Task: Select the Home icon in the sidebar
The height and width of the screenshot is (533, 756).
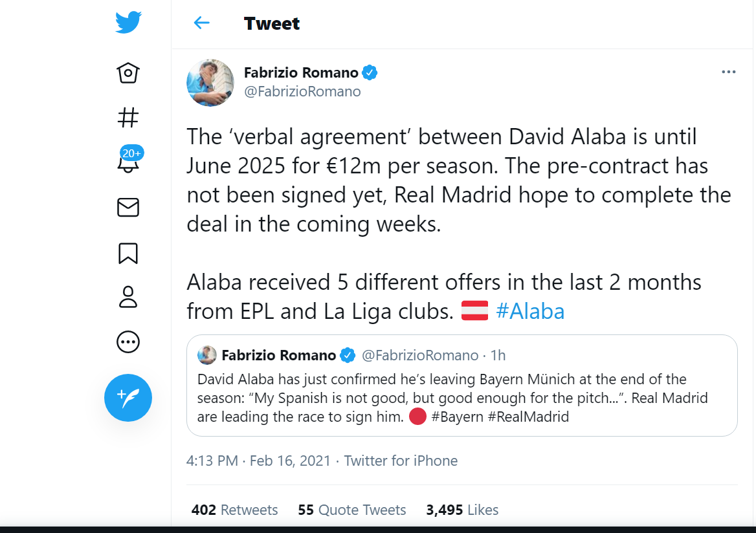Action: pyautogui.click(x=128, y=73)
